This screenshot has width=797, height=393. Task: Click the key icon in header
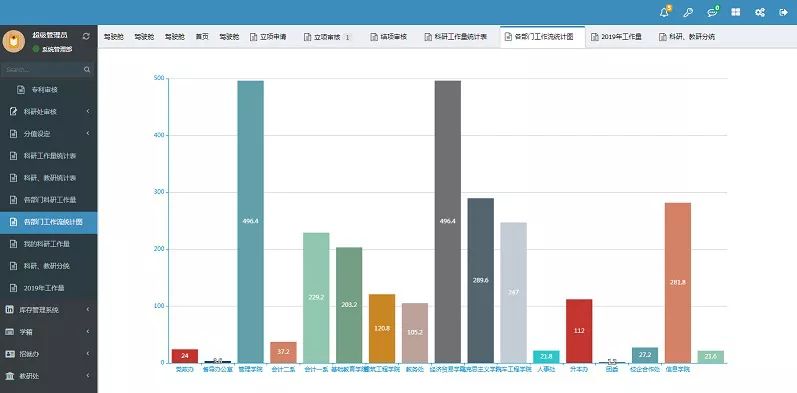point(688,13)
